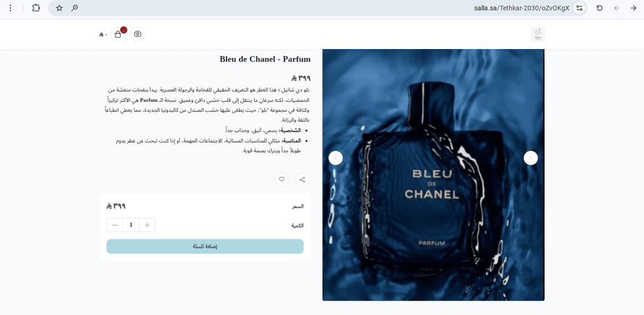Open the user account profile icon
Viewport: 644px width, 315px height.
[138, 34]
